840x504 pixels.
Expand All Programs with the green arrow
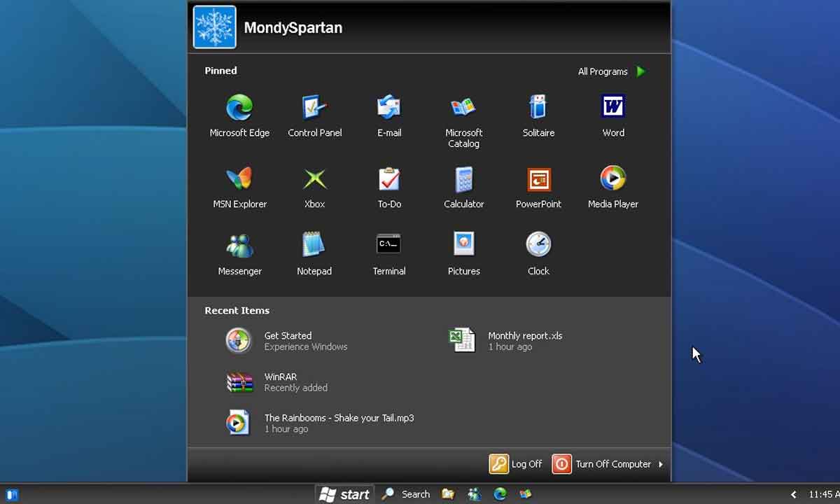(640, 71)
